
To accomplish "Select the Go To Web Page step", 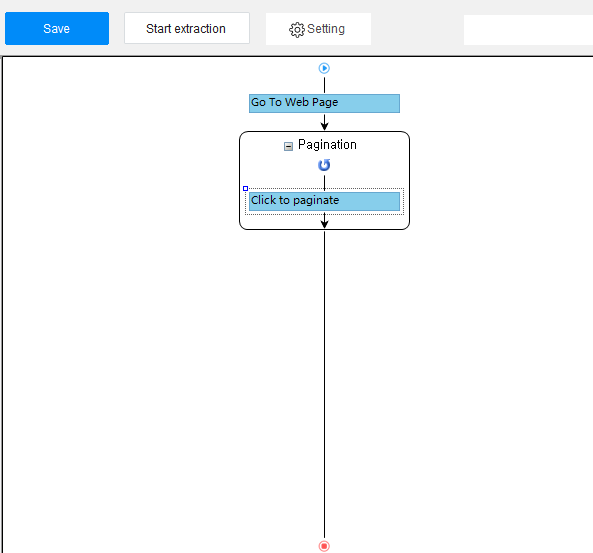I will pyautogui.click(x=324, y=103).
